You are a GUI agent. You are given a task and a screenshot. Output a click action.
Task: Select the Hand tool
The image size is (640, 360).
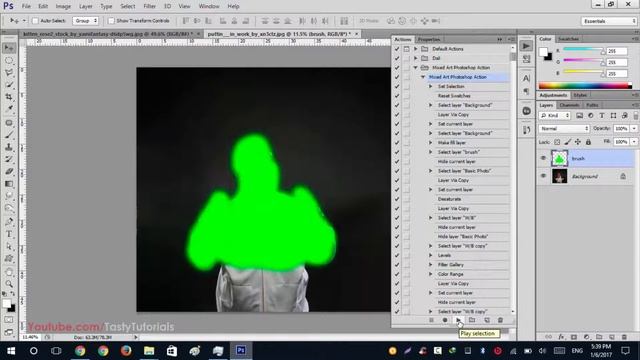pos(9,272)
